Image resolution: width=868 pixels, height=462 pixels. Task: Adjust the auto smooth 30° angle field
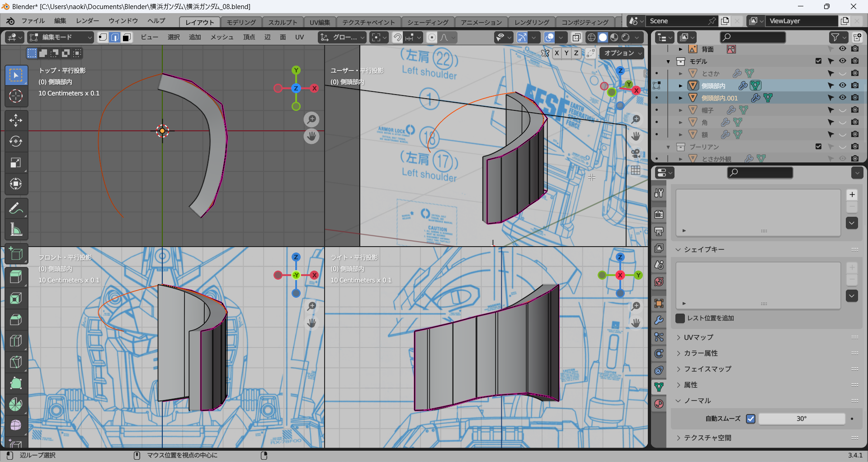pos(801,419)
